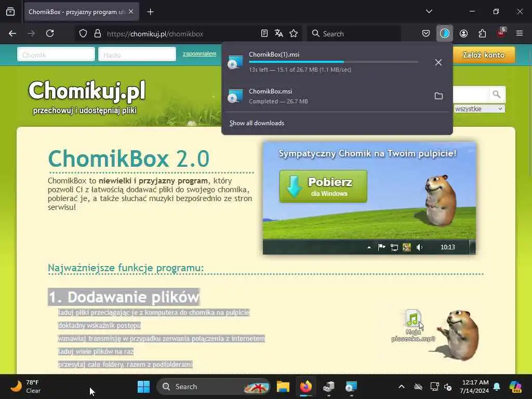This screenshot has width=532, height=399.
Task: Click the ChomikBox(1).msi download entry
Action: coord(326,62)
